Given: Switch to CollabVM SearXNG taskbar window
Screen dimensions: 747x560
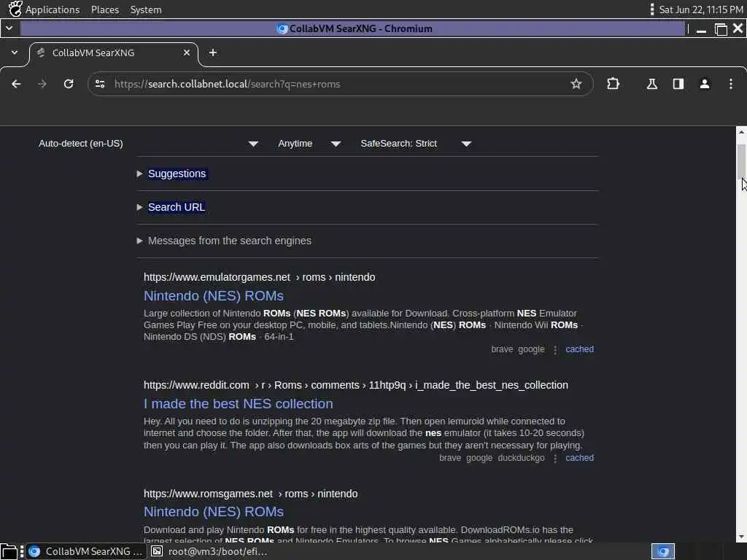Looking at the screenshot, I should tap(86, 551).
